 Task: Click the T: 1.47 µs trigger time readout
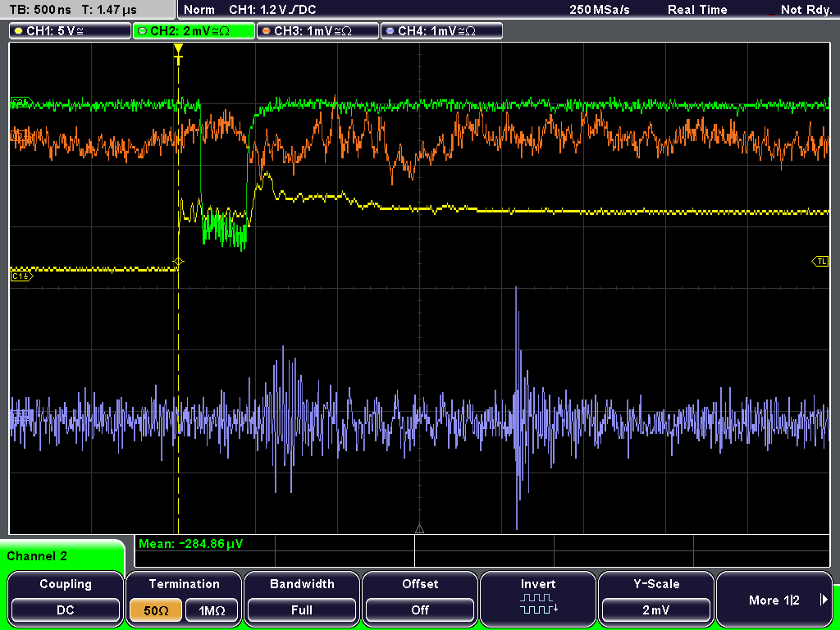109,10
